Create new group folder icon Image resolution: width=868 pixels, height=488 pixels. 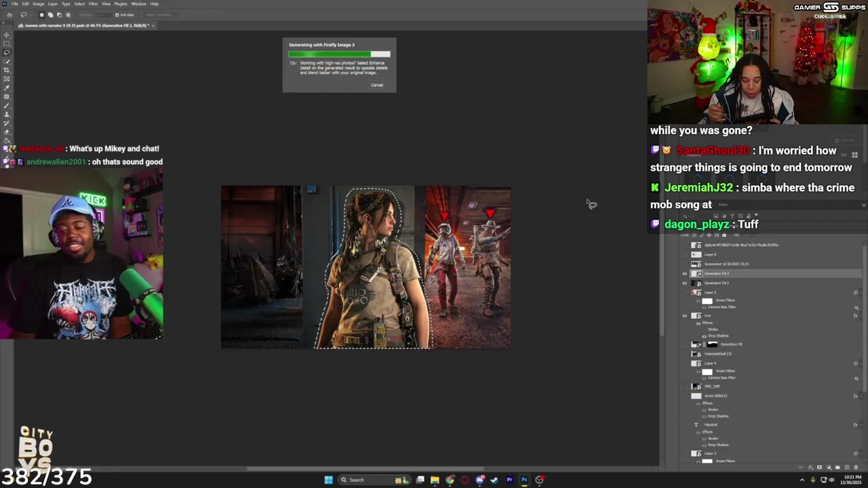tap(837, 467)
